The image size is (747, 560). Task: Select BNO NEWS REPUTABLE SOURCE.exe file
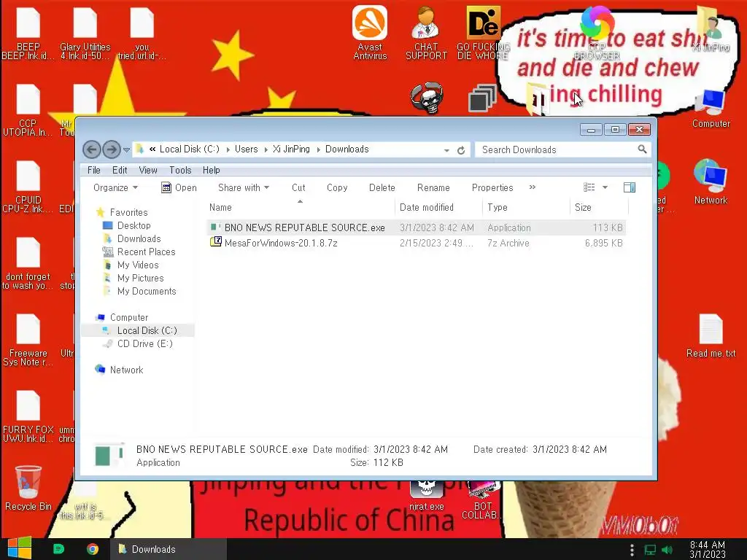(x=416, y=227)
